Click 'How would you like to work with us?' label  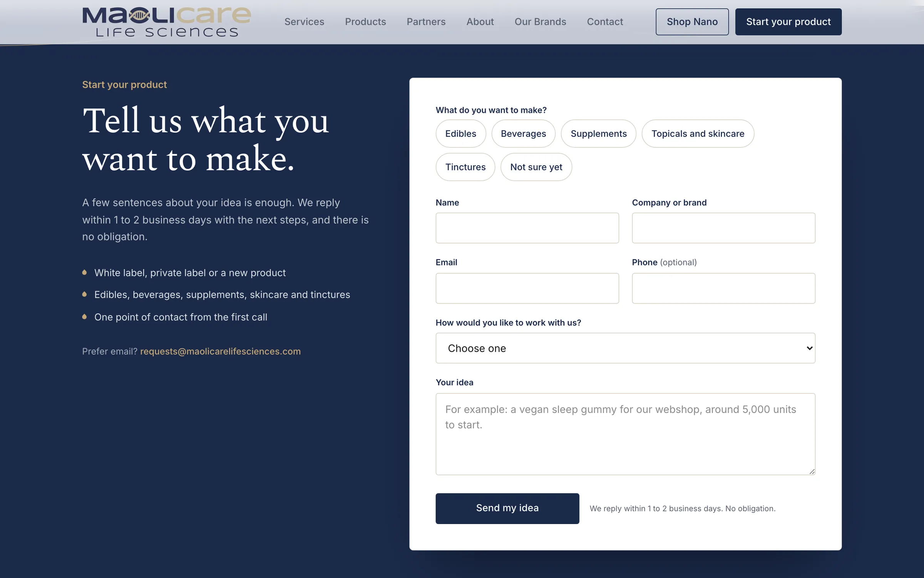point(508,323)
